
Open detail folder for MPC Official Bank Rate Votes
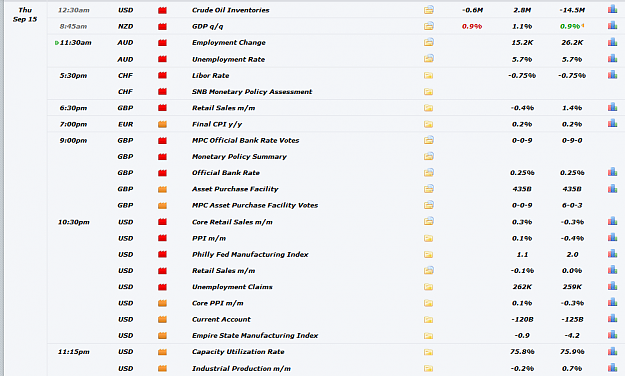point(428,140)
